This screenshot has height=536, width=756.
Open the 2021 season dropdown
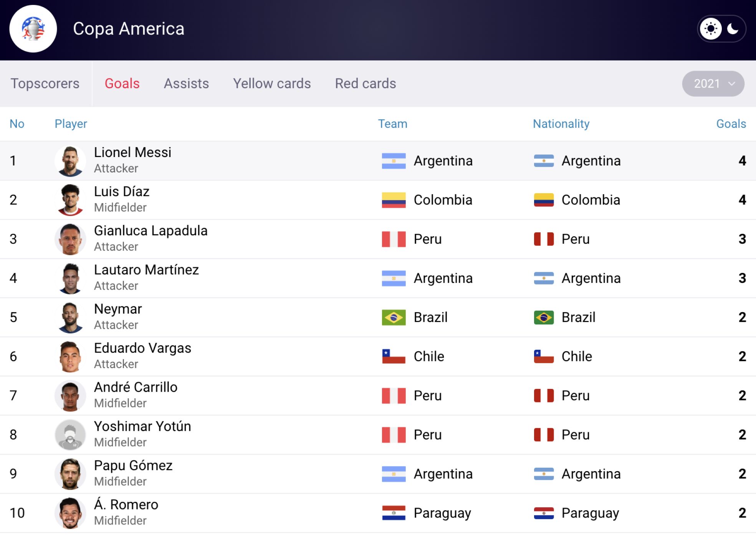coord(713,83)
